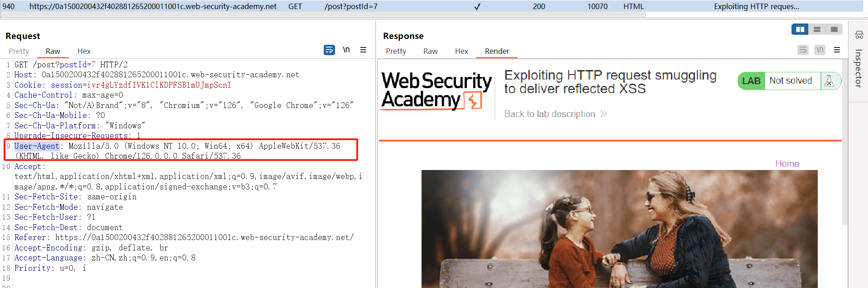This screenshot has height=288, width=868.
Task: Expand the Inspector side panel
Action: (x=858, y=68)
